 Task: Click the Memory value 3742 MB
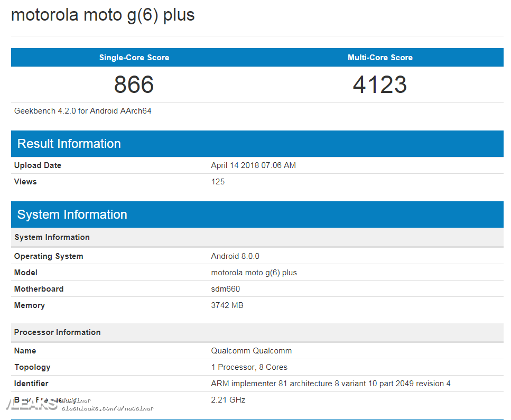[x=227, y=305]
